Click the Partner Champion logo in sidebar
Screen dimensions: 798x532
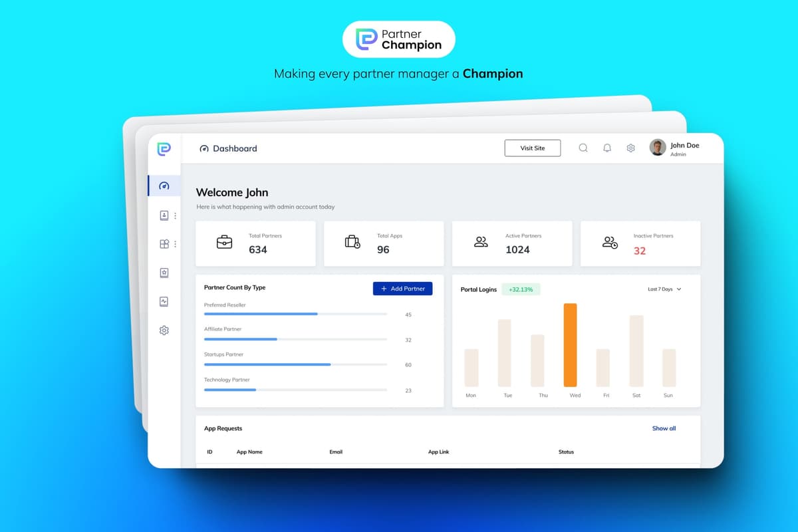pyautogui.click(x=164, y=149)
